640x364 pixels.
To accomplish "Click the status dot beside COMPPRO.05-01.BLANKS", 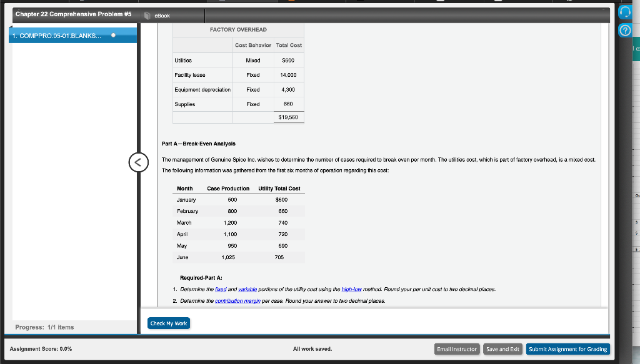I will click(x=114, y=36).
